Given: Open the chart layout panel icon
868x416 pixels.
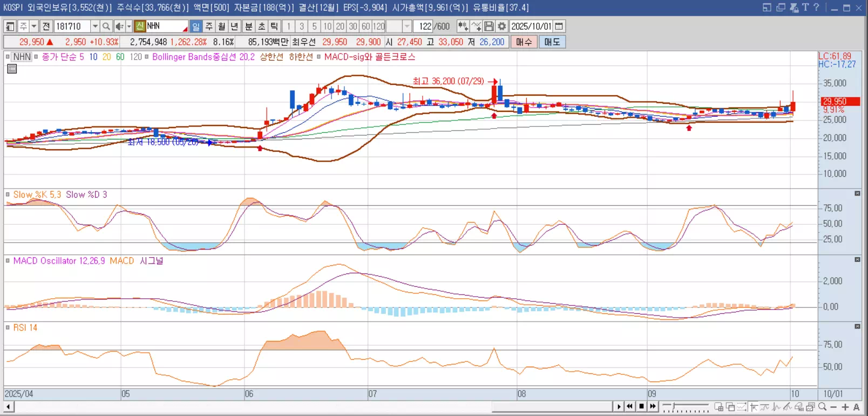Looking at the screenshot, I should click(x=10, y=26).
